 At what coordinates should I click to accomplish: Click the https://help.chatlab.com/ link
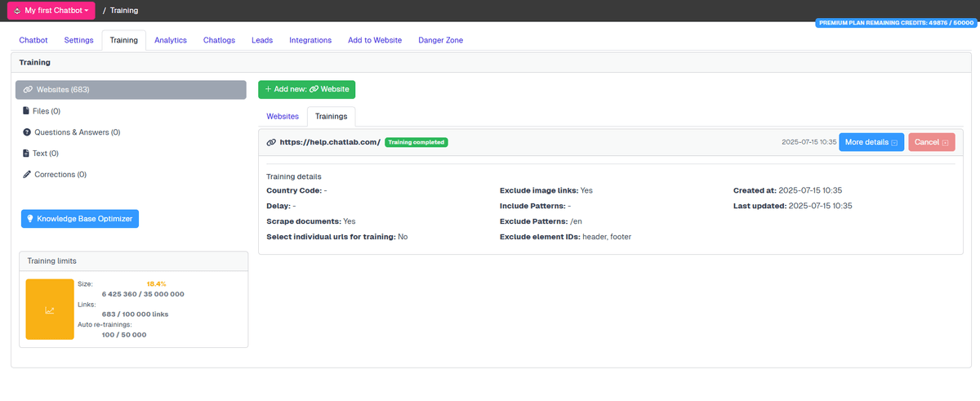point(330,142)
